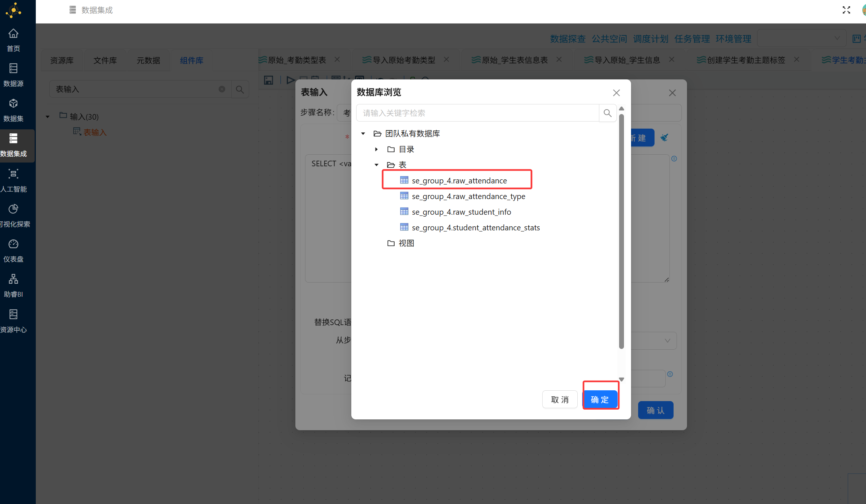Select the 表输入 component item
This screenshot has height=504, width=866.
point(95,132)
